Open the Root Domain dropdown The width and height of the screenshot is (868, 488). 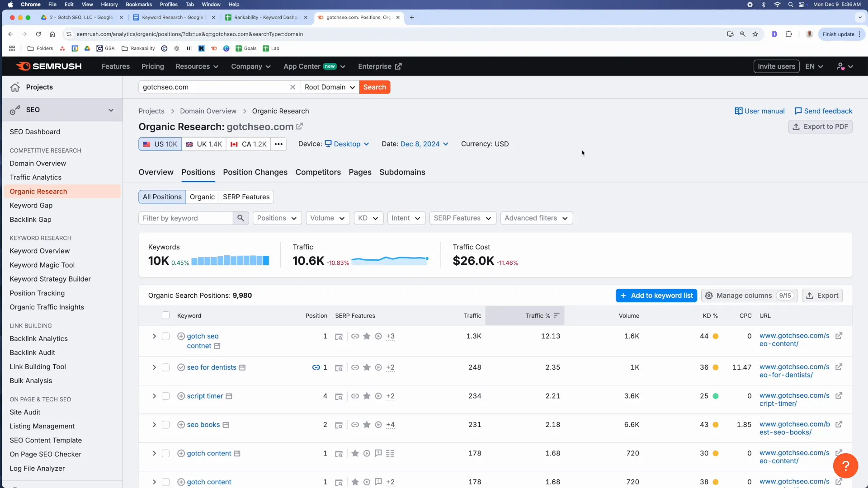tap(330, 87)
